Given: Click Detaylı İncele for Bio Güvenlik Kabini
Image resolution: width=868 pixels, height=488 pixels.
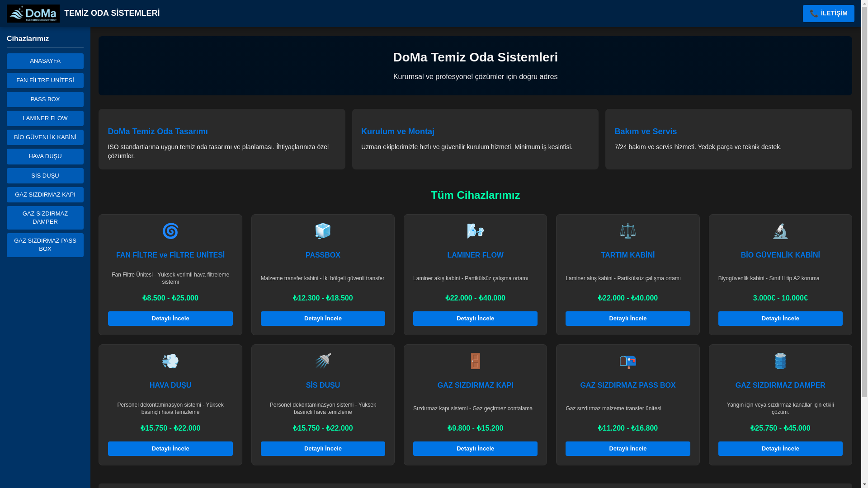Looking at the screenshot, I should 780,319.
